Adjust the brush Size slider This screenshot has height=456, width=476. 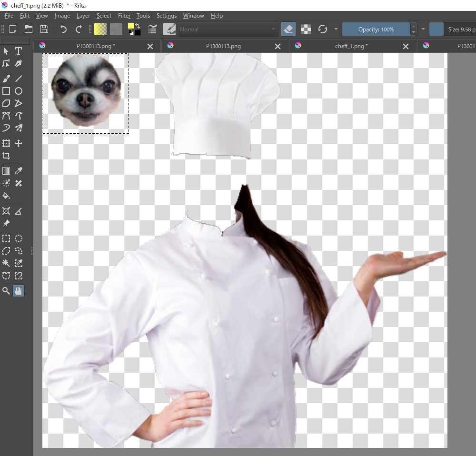453,29
